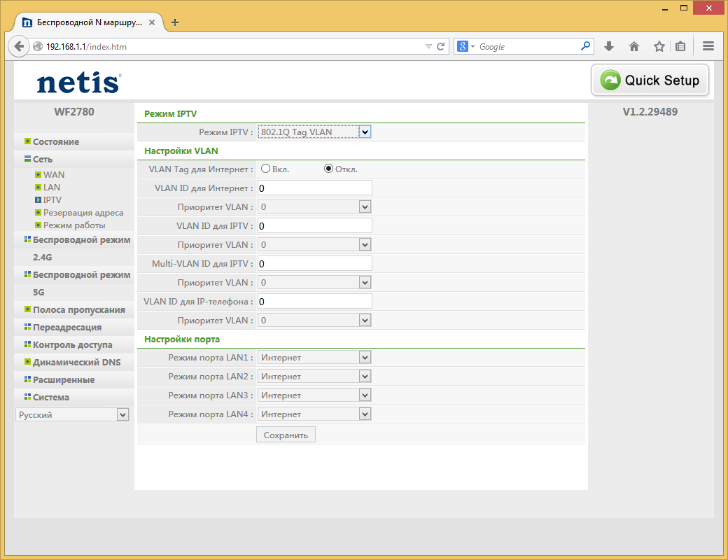The height and width of the screenshot is (560, 728).
Task: Click the site globe identity icon
Action: tap(38, 46)
